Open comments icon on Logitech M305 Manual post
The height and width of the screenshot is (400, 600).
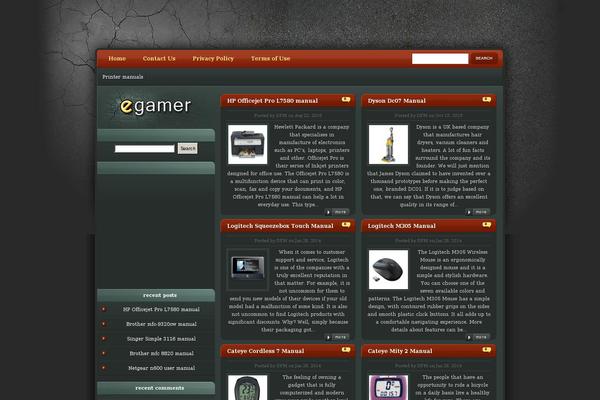click(x=487, y=225)
